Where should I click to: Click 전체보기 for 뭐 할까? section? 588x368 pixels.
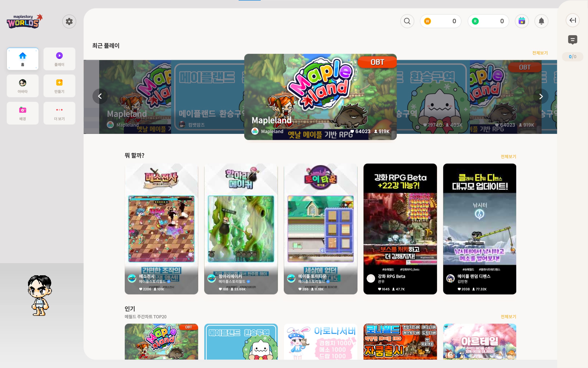508,156
